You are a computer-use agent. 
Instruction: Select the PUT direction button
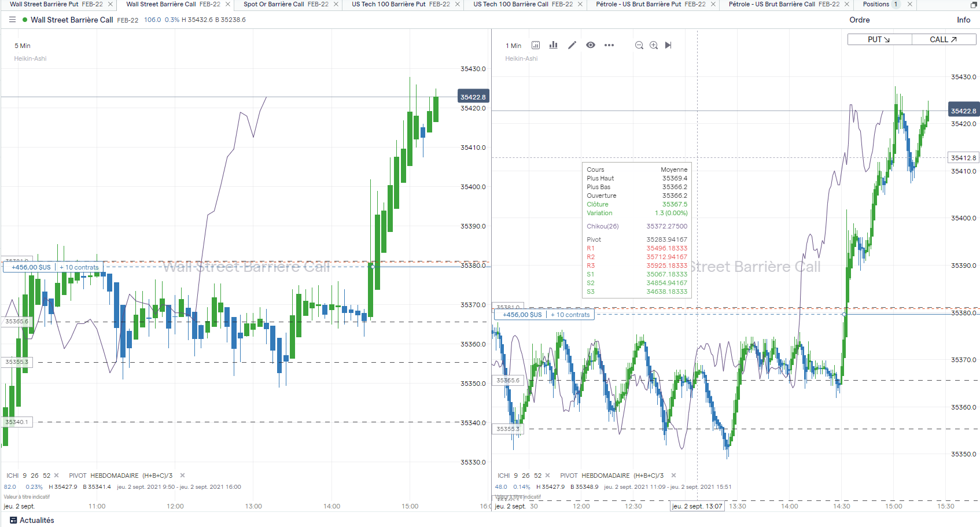[x=879, y=39]
